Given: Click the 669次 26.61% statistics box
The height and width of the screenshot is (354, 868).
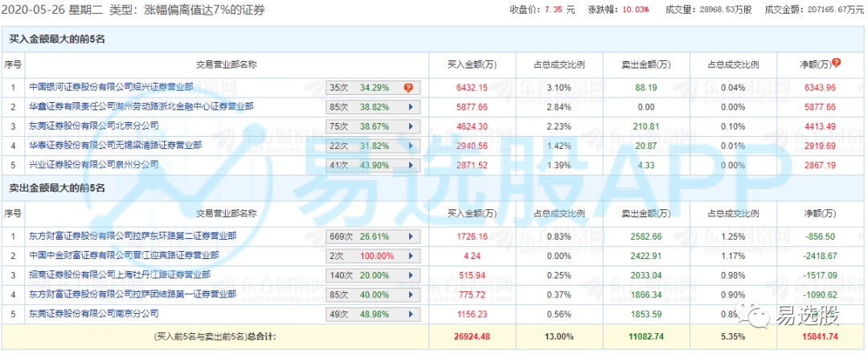Looking at the screenshot, I should [373, 237].
